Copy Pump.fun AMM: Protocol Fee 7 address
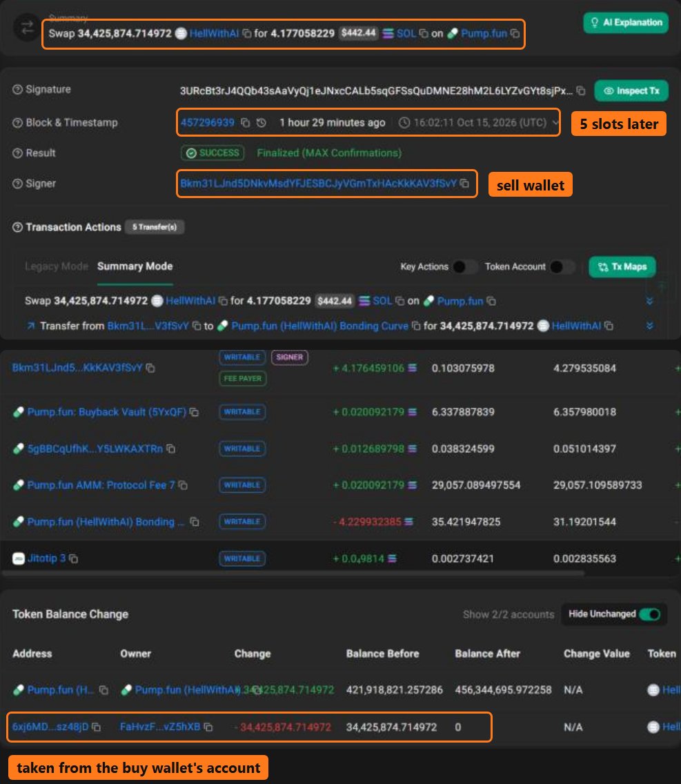This screenshot has height=784, width=681. click(183, 485)
